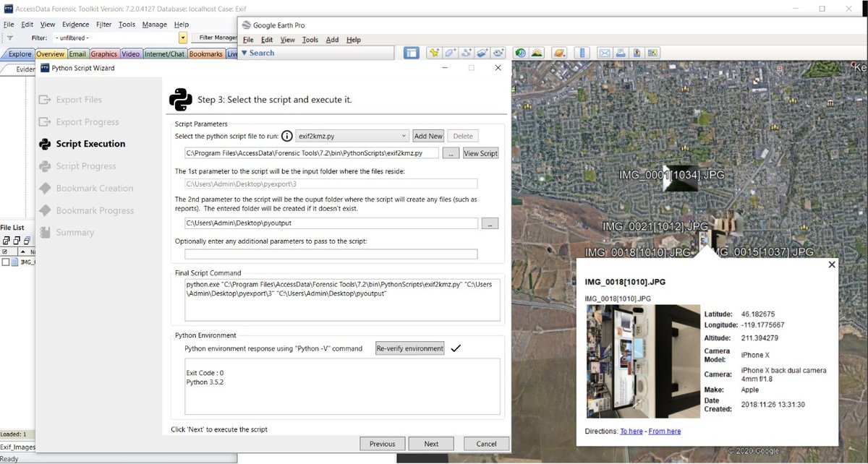Image resolution: width=868 pixels, height=464 pixels.
Task: Print the current Google Earth view
Action: click(621, 53)
